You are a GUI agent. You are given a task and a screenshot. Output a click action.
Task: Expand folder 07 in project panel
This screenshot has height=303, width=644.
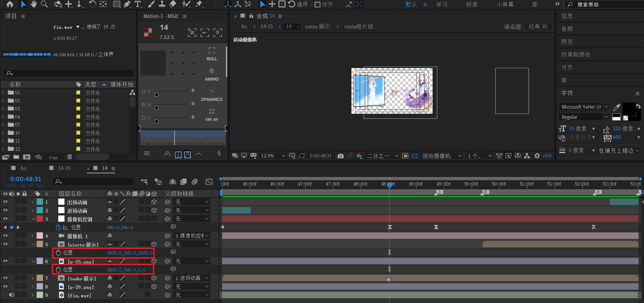3,125
